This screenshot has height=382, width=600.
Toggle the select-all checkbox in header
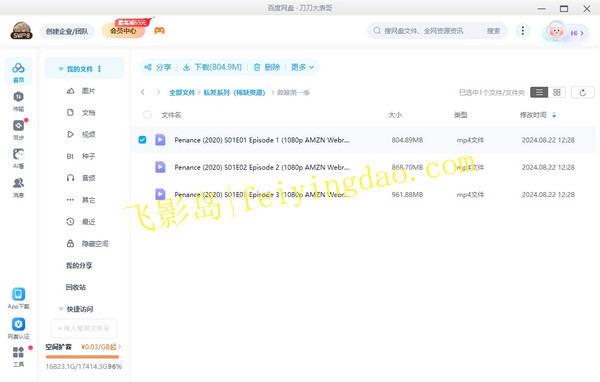click(147, 114)
